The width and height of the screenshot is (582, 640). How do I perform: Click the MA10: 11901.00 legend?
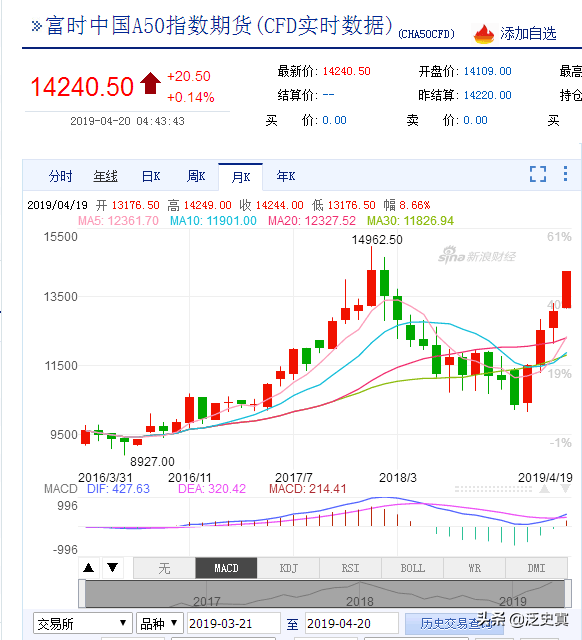click(x=213, y=221)
